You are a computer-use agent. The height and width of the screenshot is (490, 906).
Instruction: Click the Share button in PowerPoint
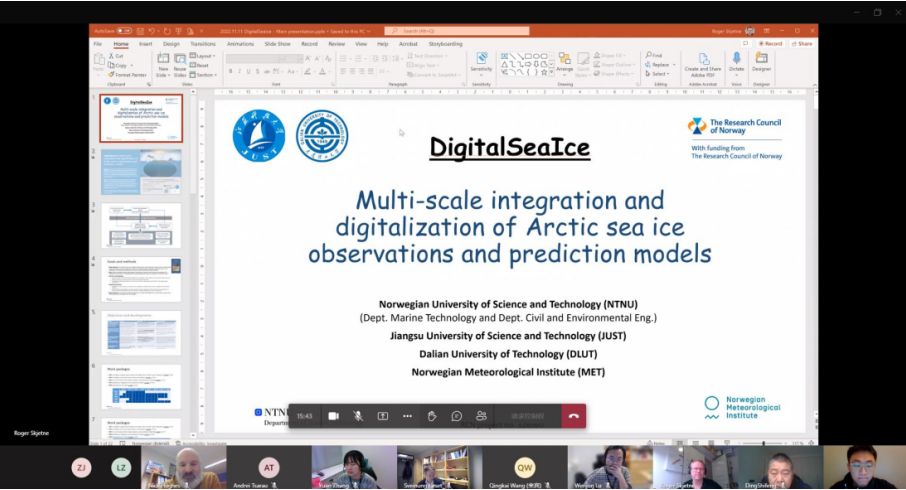coord(803,44)
